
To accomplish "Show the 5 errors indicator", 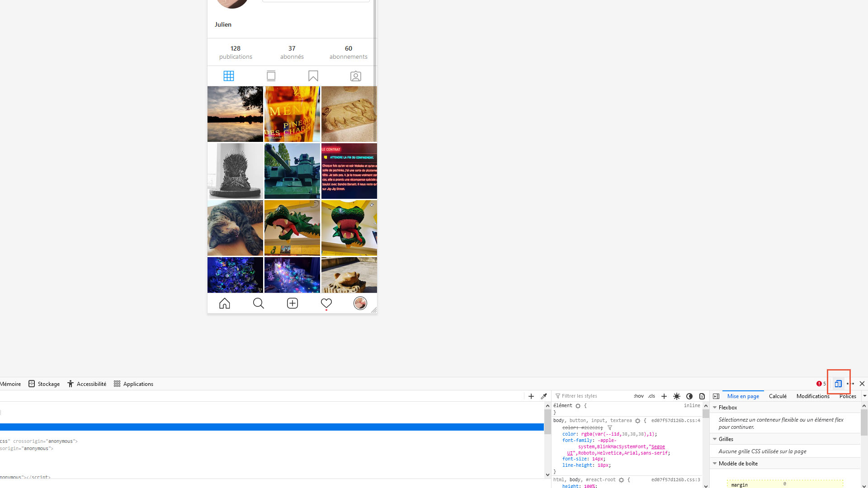I will point(821,384).
